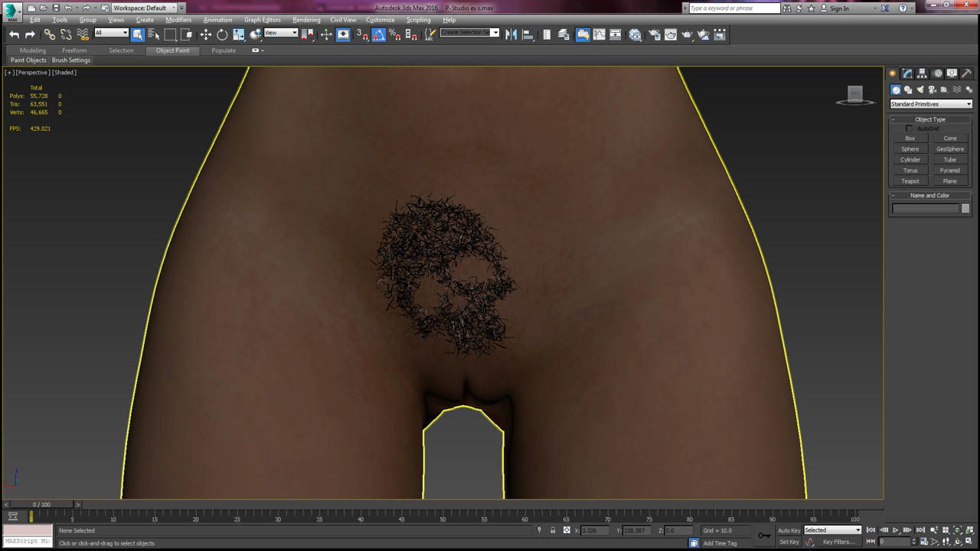980x551 pixels.
Task: Click the 'Type a keyword or phrase' search field
Action: click(x=733, y=8)
